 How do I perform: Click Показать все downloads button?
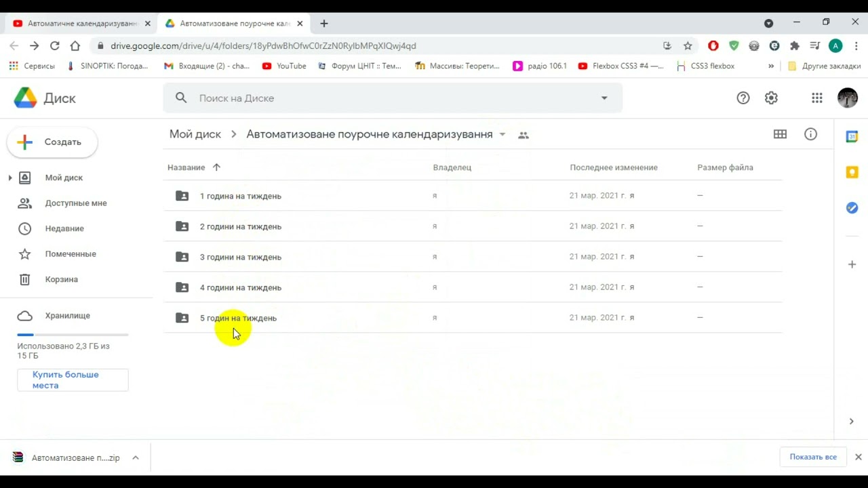tap(813, 457)
